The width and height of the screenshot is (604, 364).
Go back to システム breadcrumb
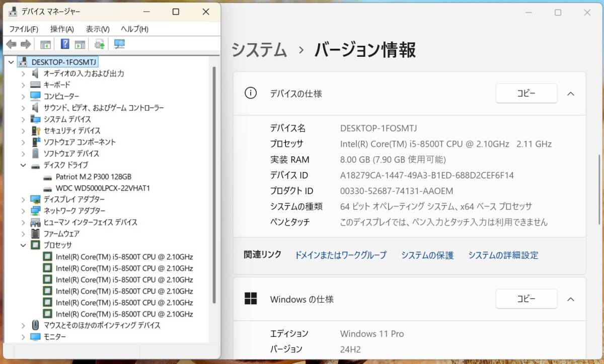(259, 50)
